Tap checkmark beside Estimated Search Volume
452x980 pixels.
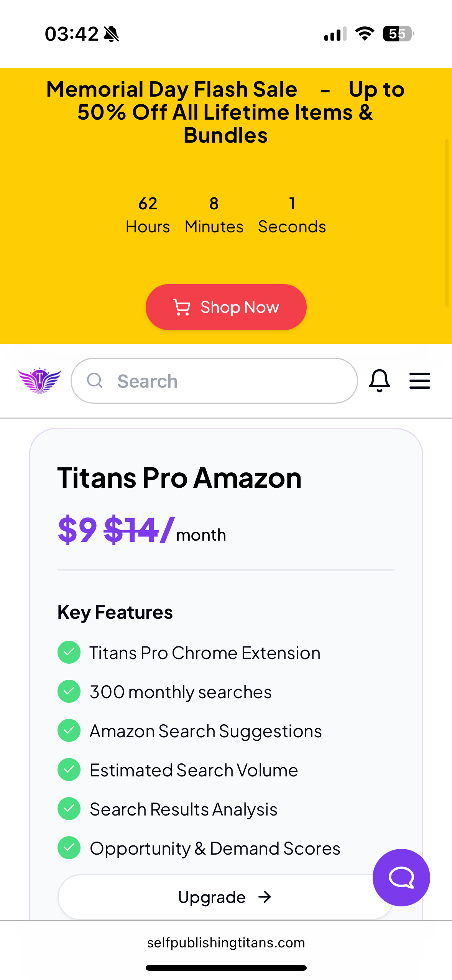(x=69, y=770)
